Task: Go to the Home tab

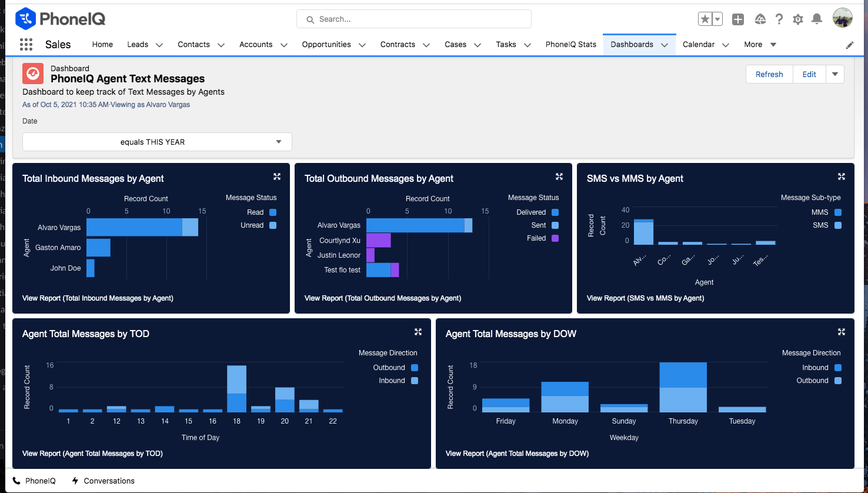Action: coord(102,45)
